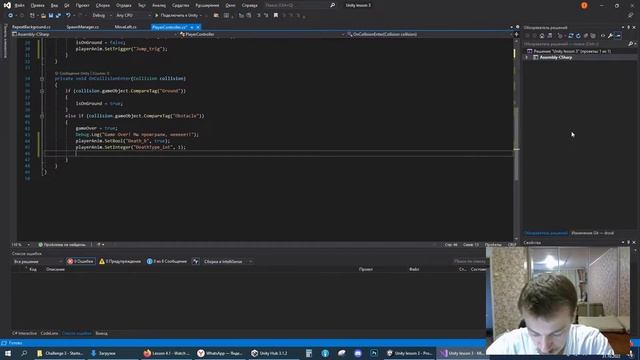The image size is (640, 360).
Task: Open the Any CPU platform dropdown
Action: coord(133,16)
